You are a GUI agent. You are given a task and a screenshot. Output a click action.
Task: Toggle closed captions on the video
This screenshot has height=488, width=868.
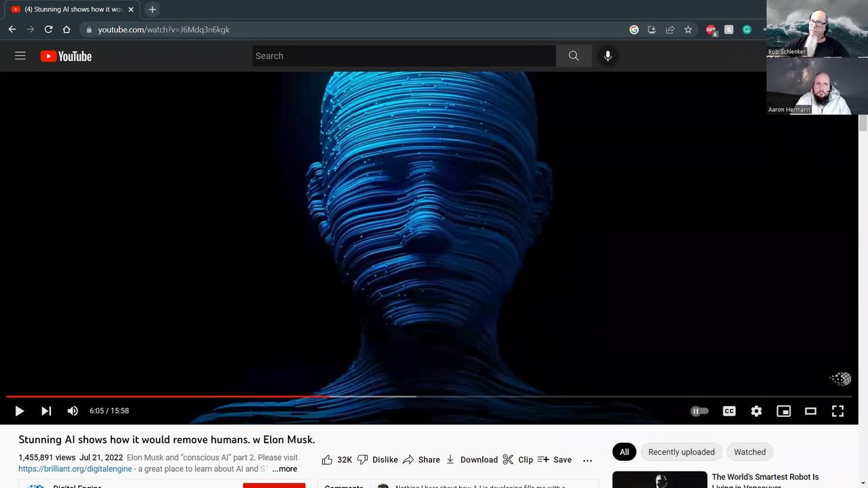point(729,411)
